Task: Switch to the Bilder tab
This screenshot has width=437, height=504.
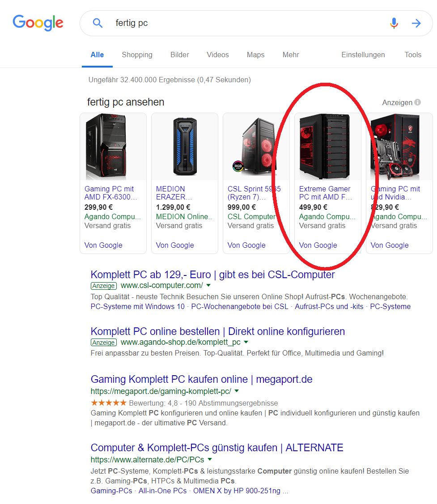Action: [180, 55]
